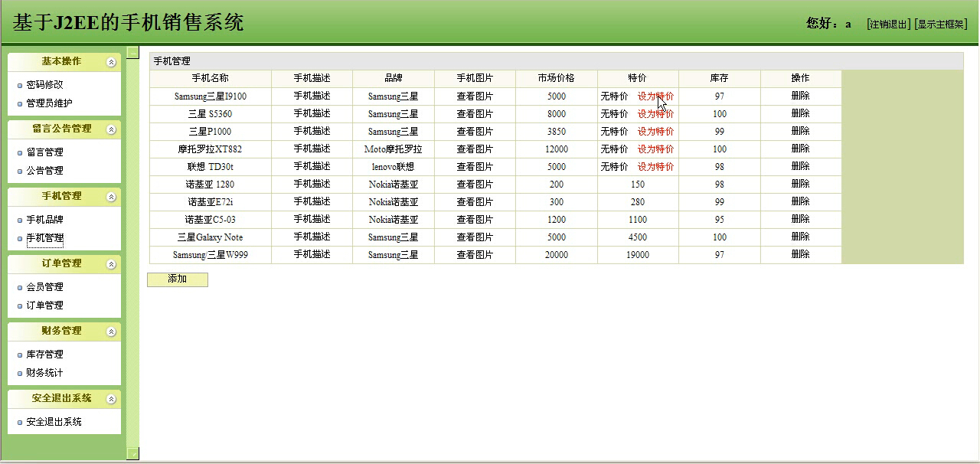This screenshot has height=464, width=980.
Task: Click 安全退出系统 link in sidebar list
Action: tap(54, 422)
